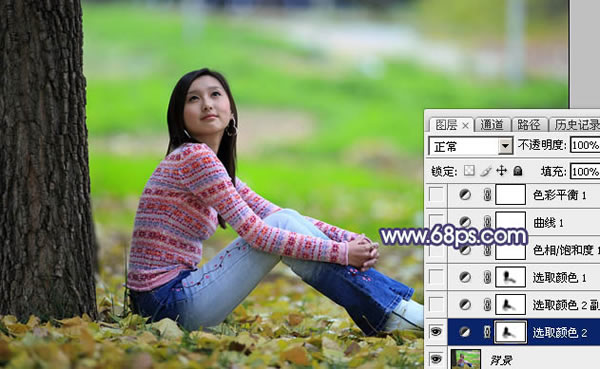Select the layer named 色相/饱和度 1
This screenshot has width=600, height=369.
(x=566, y=250)
